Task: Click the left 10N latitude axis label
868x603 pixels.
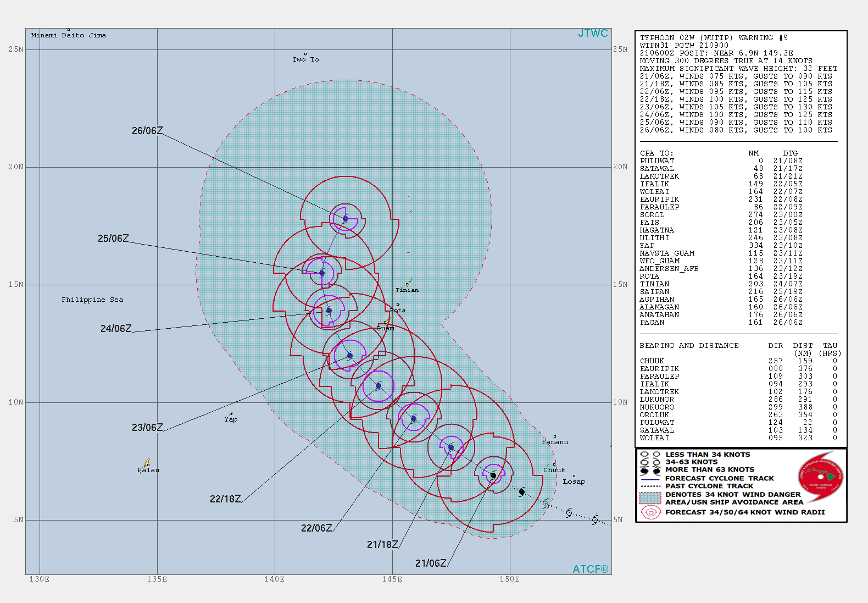Action: coord(16,402)
